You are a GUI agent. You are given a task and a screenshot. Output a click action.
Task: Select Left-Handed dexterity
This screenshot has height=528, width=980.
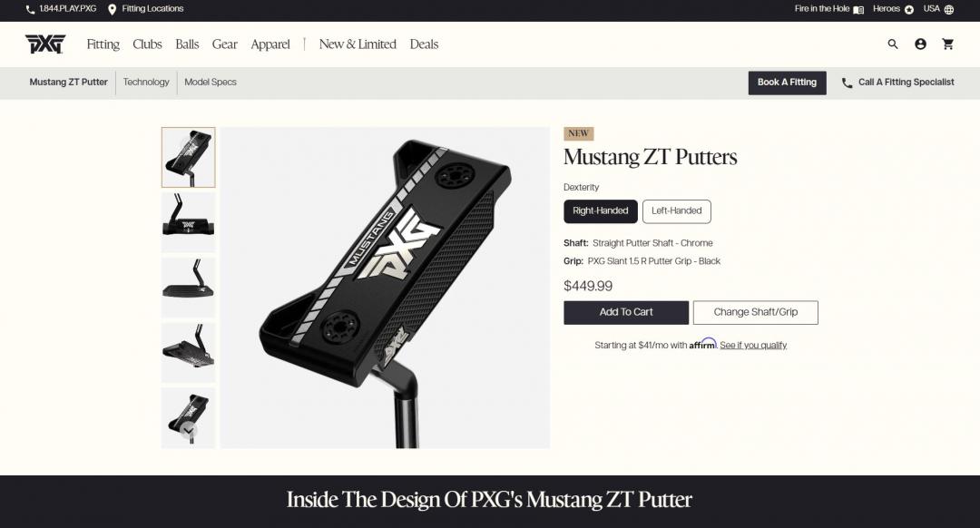pyautogui.click(x=676, y=211)
